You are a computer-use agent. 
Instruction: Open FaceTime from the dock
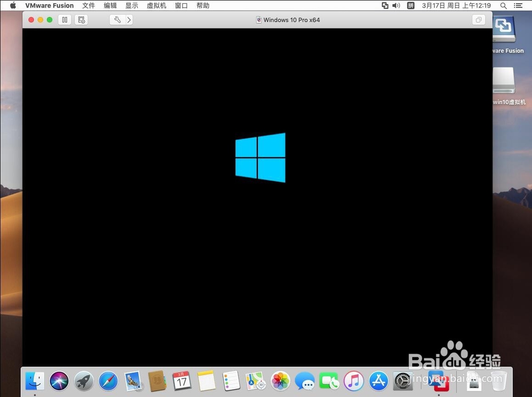coord(329,381)
